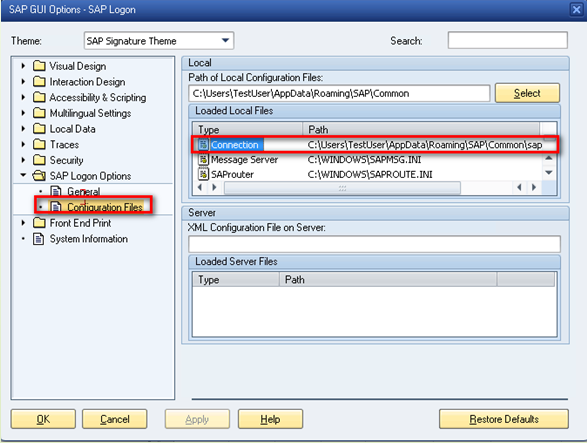
Task: Click the up arrow of local files list
Action: tap(549, 158)
